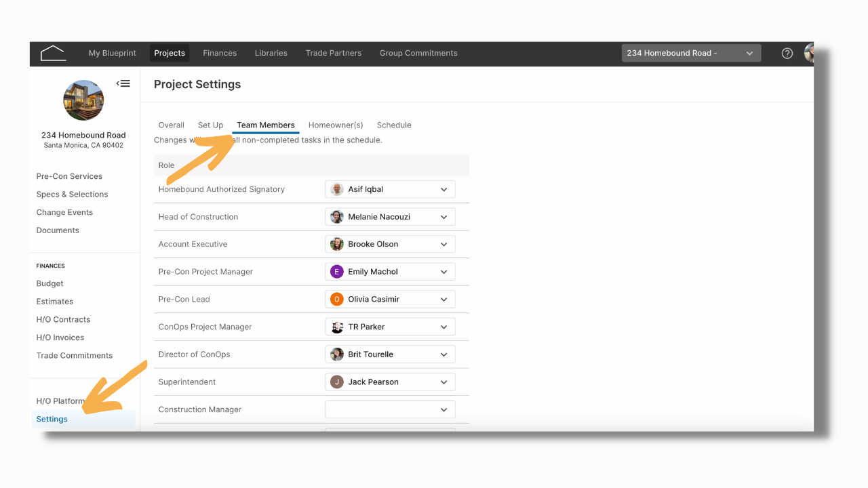This screenshot has width=868, height=488.
Task: Open Trade Commitments in sidebar
Action: pos(75,355)
